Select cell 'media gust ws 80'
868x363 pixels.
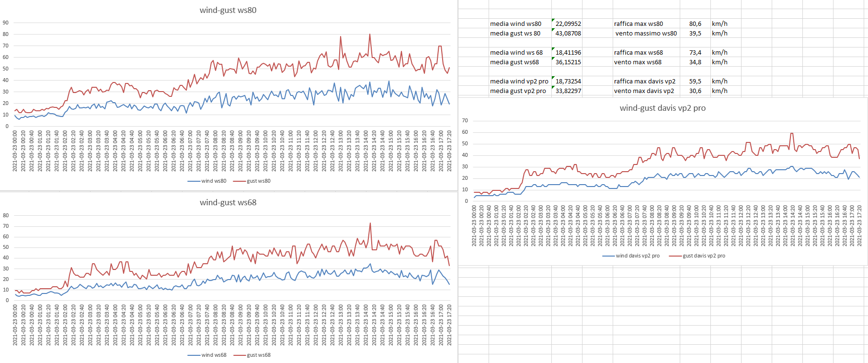point(520,33)
